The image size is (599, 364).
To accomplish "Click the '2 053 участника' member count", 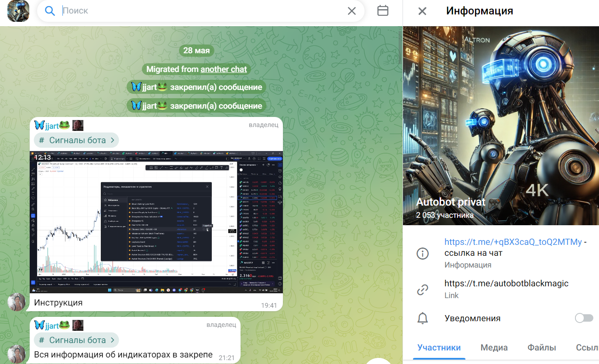I will point(445,215).
